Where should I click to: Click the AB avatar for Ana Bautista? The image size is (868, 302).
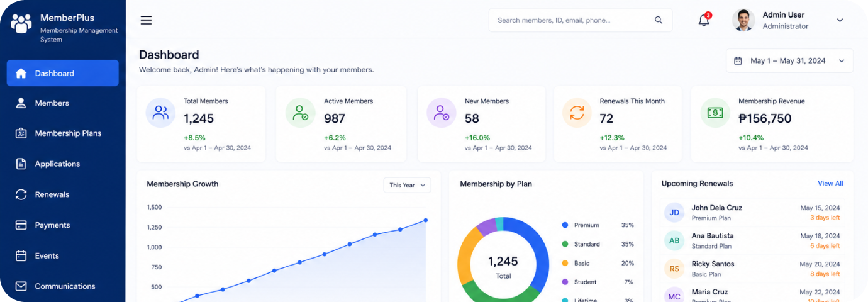coord(674,240)
